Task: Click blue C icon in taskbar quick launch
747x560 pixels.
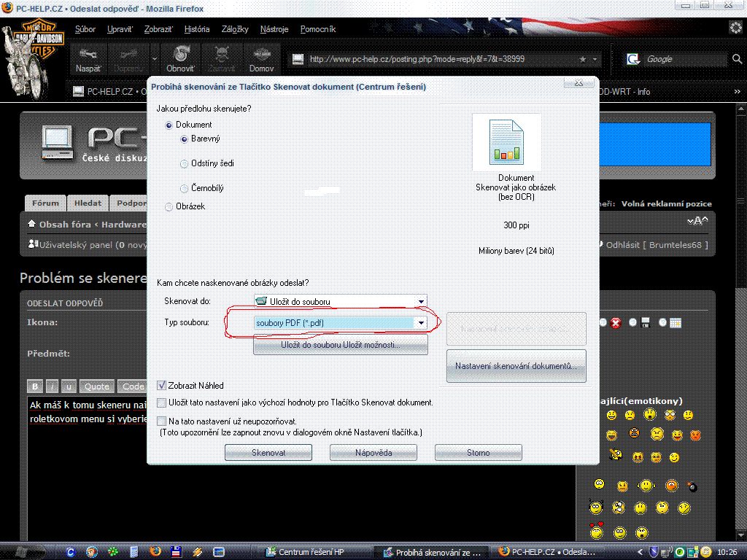Action: [x=71, y=552]
